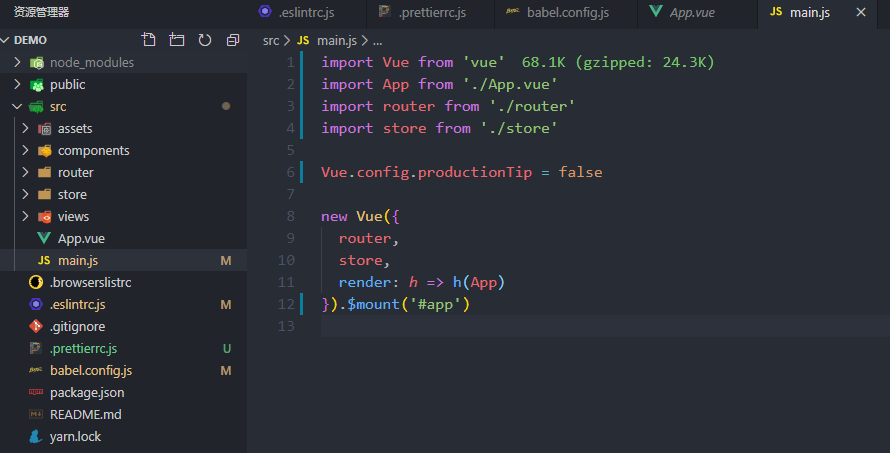This screenshot has height=453, width=890.
Task: Collapse all folders in explorer
Action: point(233,40)
